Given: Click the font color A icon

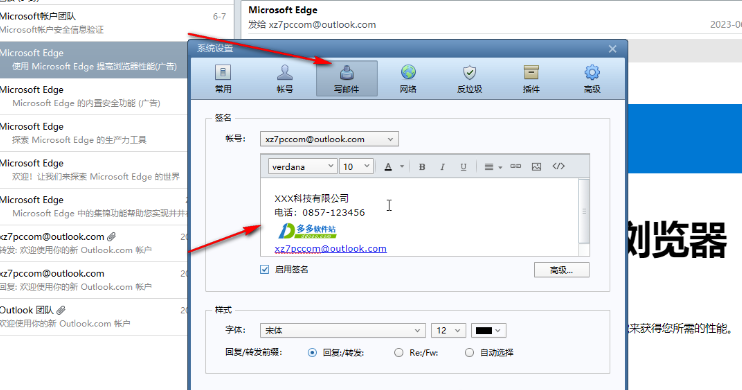Looking at the screenshot, I should coord(388,167).
